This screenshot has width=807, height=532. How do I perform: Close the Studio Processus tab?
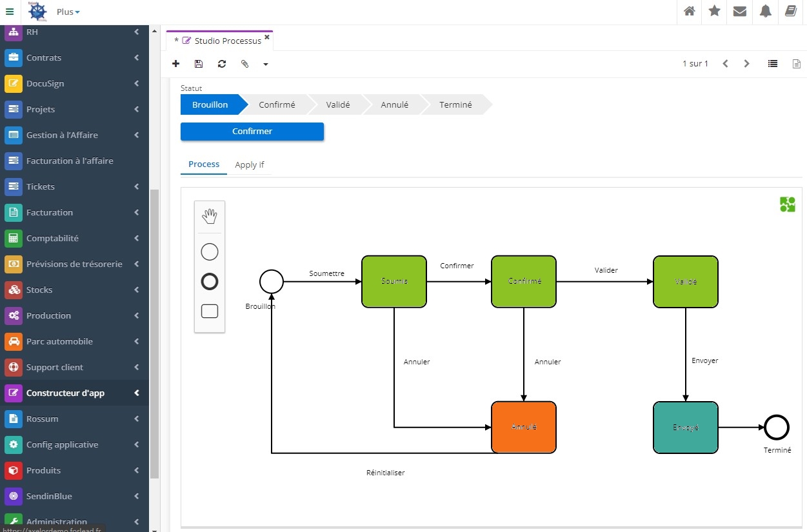267,37
